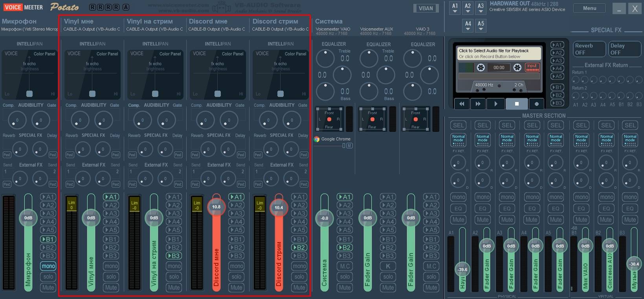The height and width of the screenshot is (299, 644).
Task: Toggle mono on master bus A2
Action: [x=483, y=197]
